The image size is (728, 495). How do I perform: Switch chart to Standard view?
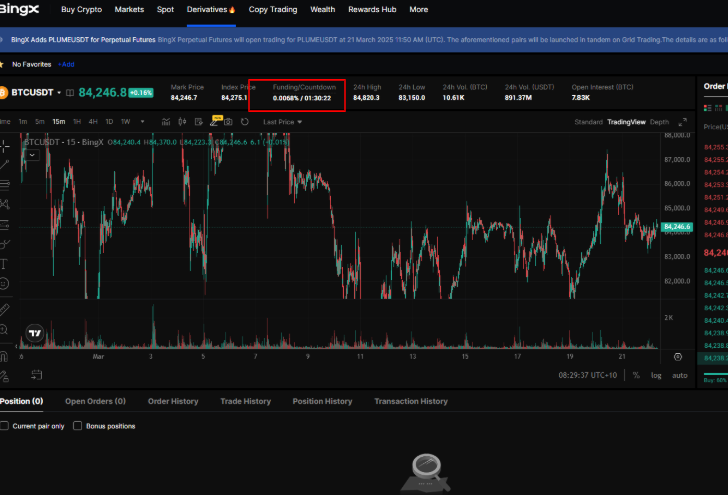click(588, 122)
